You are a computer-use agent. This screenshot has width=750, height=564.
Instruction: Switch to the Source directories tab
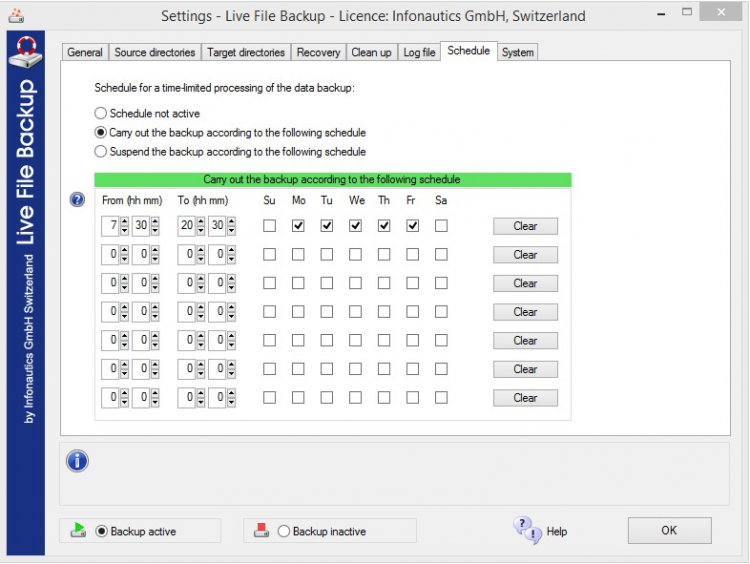[x=154, y=52]
